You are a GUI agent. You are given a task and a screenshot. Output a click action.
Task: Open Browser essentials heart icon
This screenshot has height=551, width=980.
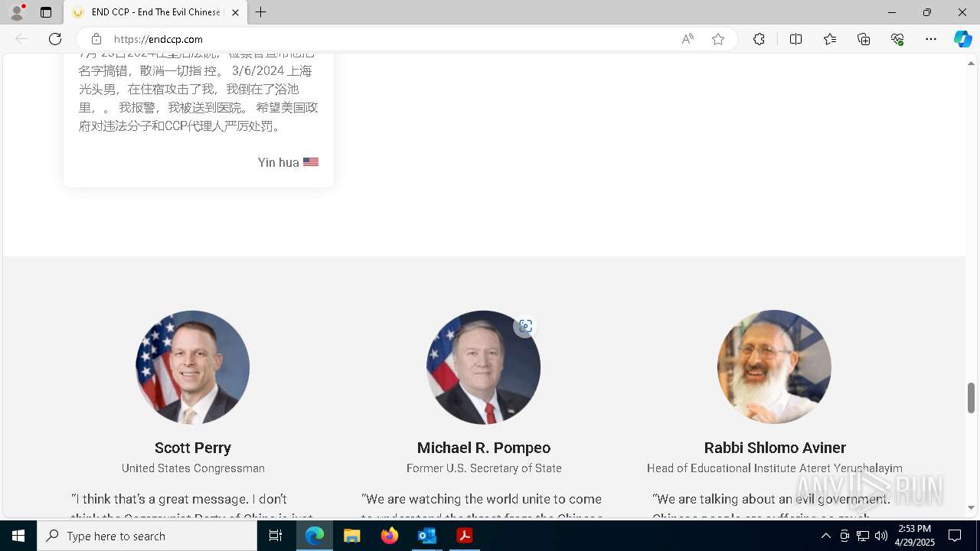click(897, 39)
